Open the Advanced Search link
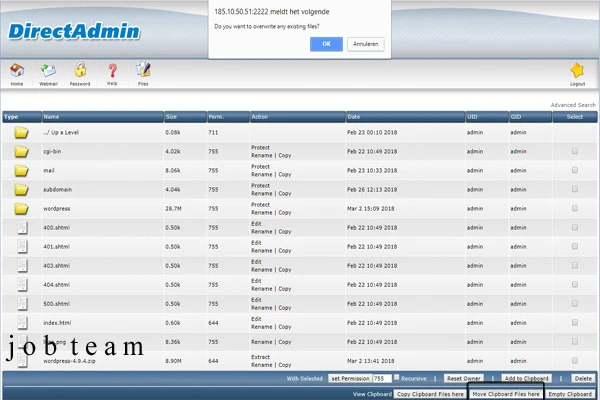The height and width of the screenshot is (400, 600). [x=572, y=105]
